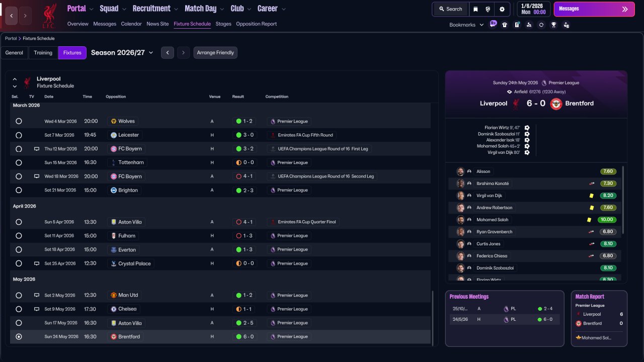644x362 pixels.
Task: Click the fixture list scrollbar
Action: pos(432,317)
